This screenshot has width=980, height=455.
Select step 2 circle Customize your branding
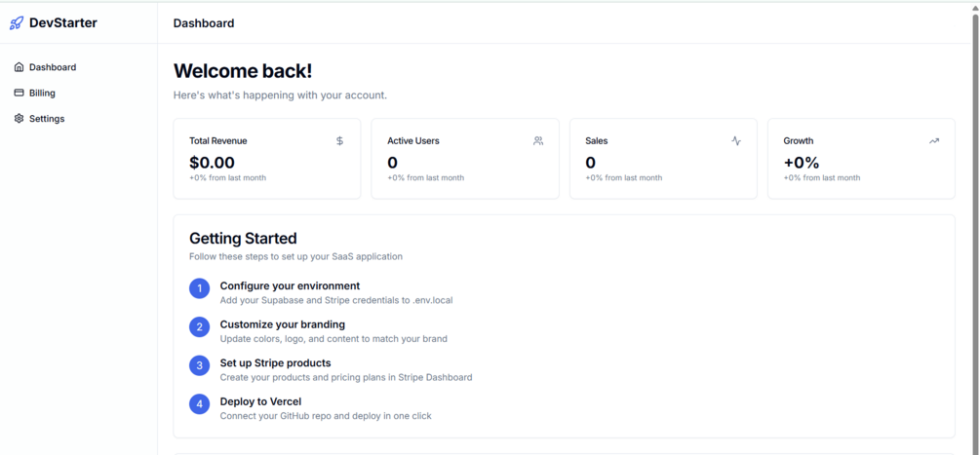[x=199, y=327]
